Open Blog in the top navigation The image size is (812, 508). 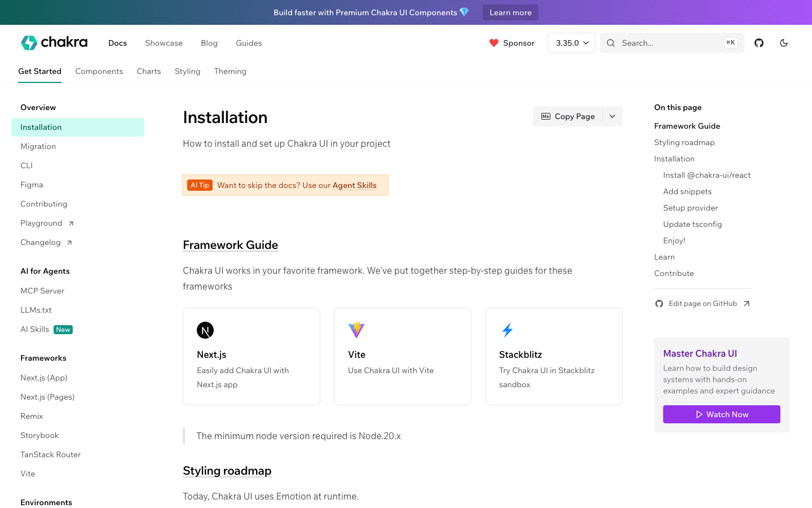point(209,43)
